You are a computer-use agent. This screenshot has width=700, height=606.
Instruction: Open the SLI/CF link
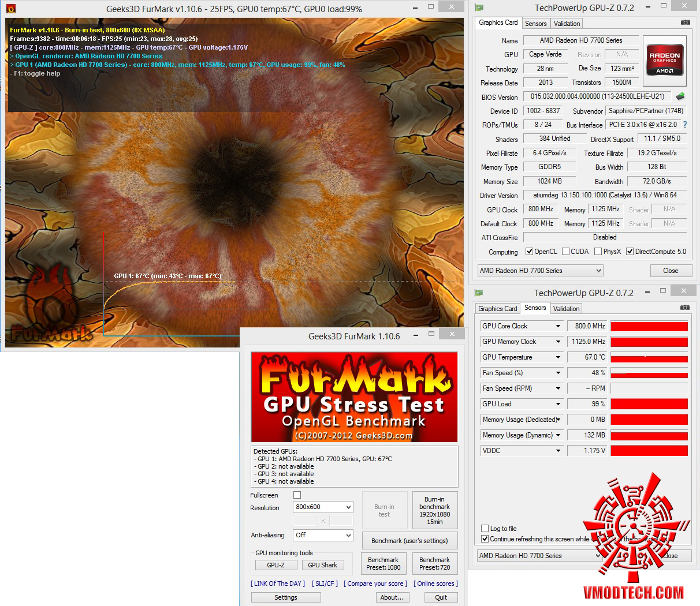[x=325, y=583]
